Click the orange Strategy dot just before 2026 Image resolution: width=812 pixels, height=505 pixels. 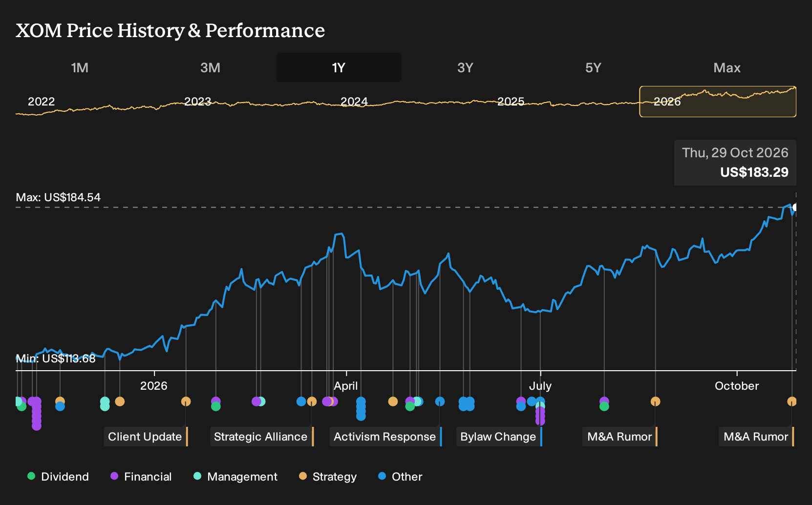point(120,401)
